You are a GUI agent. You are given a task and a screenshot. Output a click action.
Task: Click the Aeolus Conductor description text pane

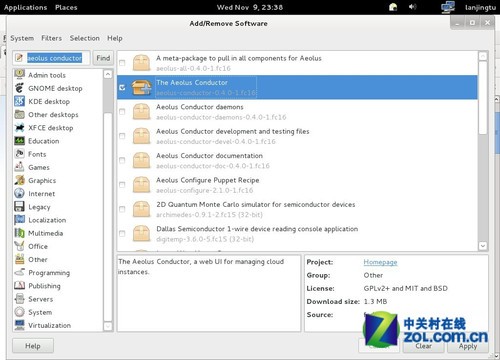209,293
